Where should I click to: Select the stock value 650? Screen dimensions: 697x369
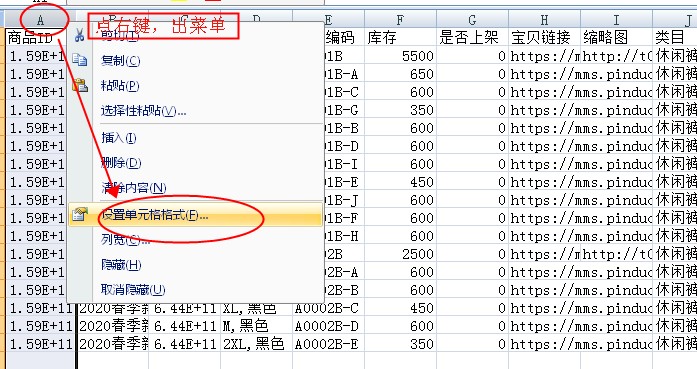(x=400, y=74)
